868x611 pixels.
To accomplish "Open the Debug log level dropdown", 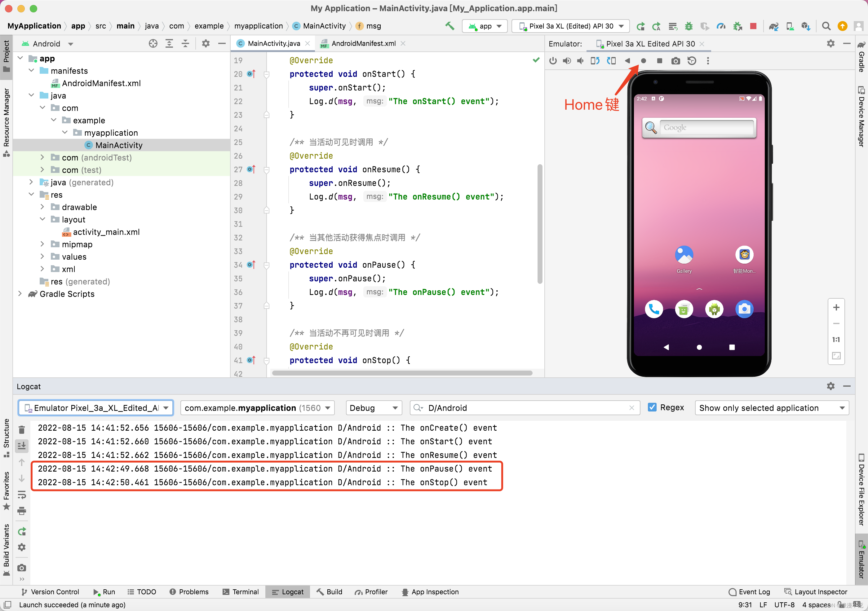I will pyautogui.click(x=373, y=408).
